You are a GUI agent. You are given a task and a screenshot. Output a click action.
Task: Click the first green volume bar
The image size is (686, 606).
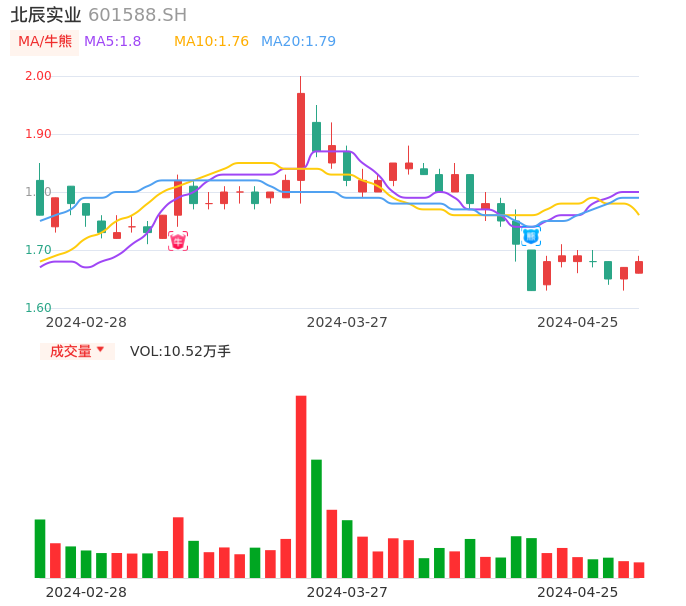(40, 548)
